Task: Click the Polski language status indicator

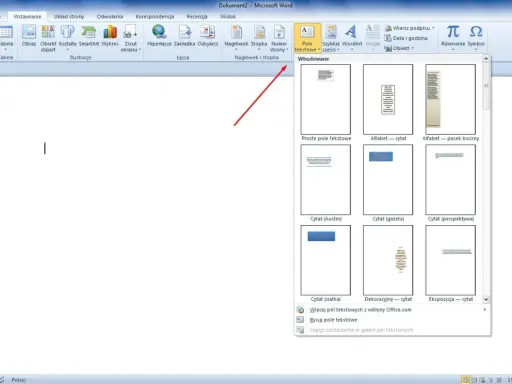Action: 18,380
